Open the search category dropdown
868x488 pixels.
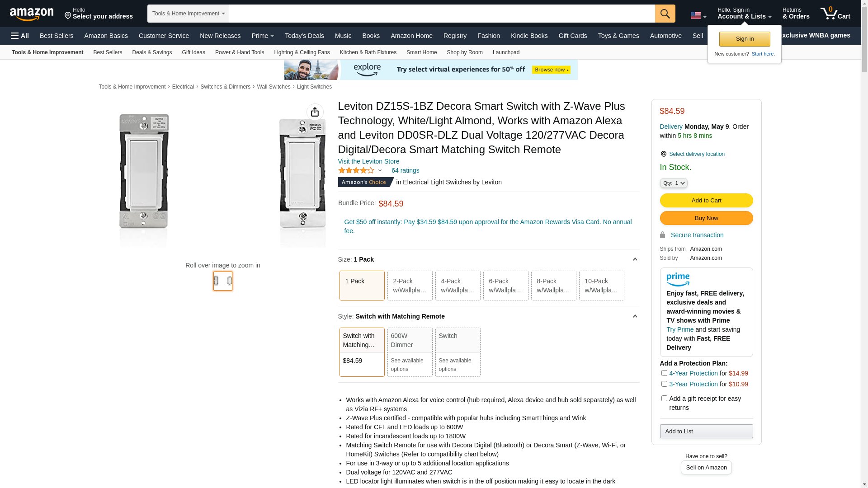pyautogui.click(x=188, y=14)
